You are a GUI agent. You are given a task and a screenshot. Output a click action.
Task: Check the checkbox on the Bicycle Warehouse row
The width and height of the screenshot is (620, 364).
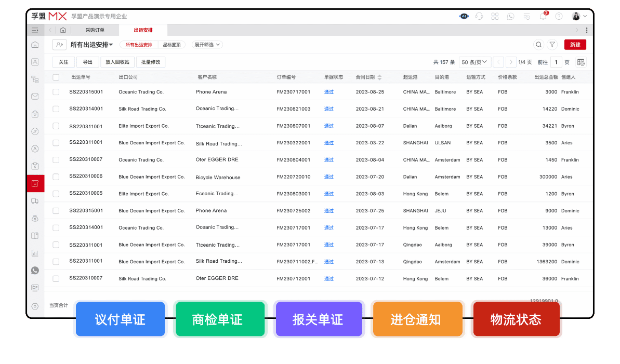(56, 177)
